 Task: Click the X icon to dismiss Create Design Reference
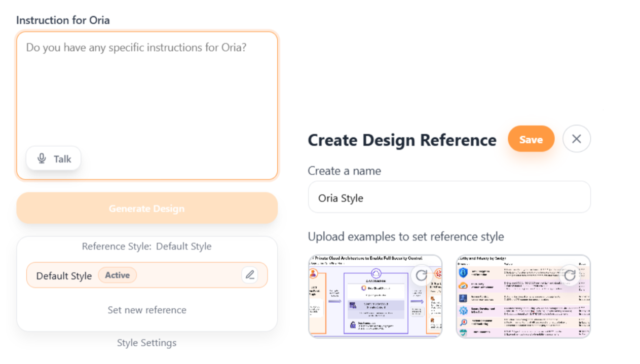pyautogui.click(x=576, y=139)
